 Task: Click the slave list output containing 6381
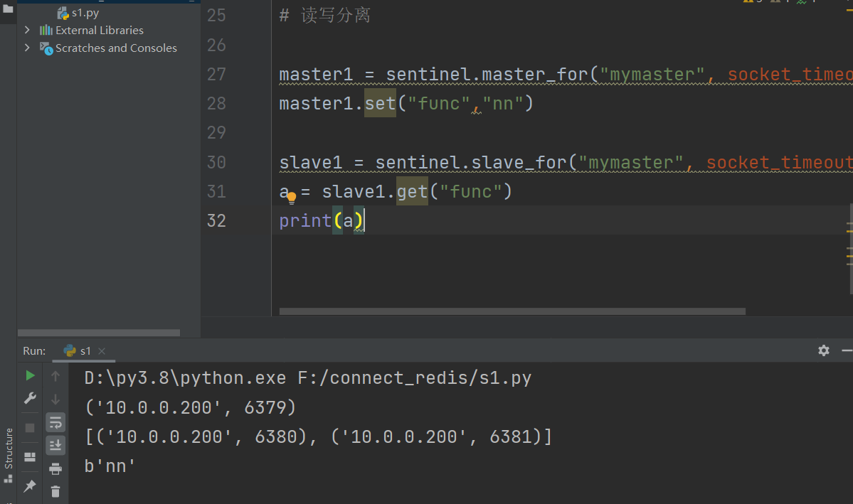pyautogui.click(x=318, y=436)
